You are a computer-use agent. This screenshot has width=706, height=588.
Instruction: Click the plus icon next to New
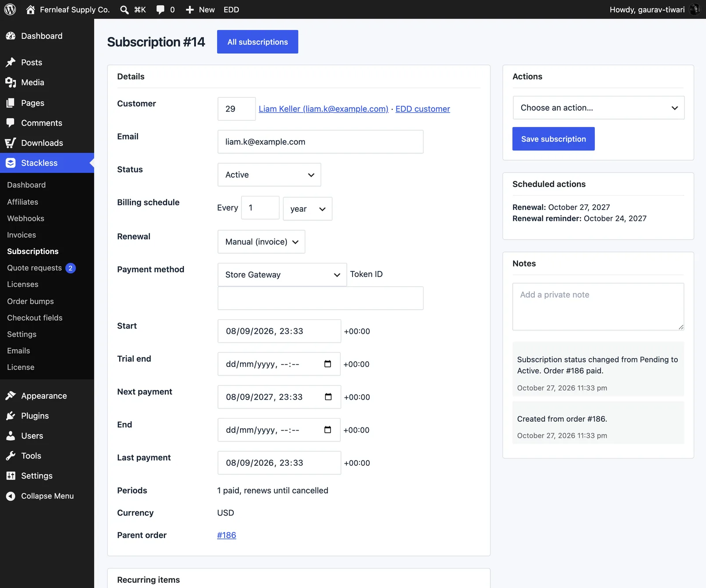pos(190,10)
